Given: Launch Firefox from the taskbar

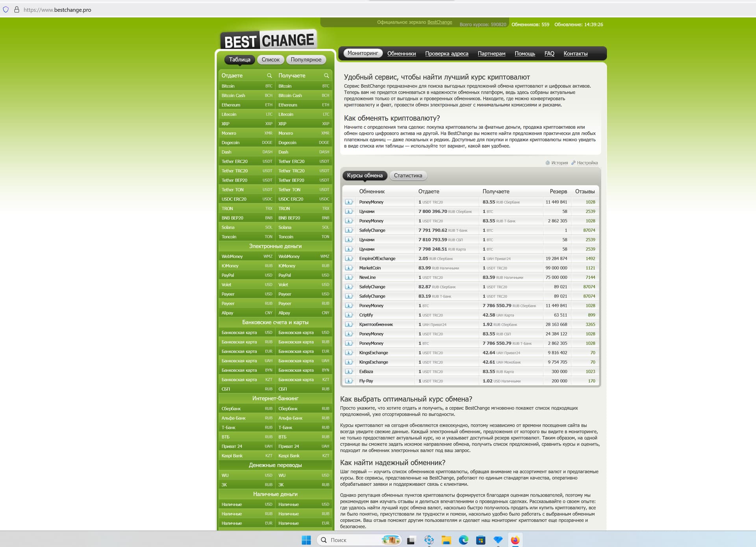Looking at the screenshot, I should (515, 540).
